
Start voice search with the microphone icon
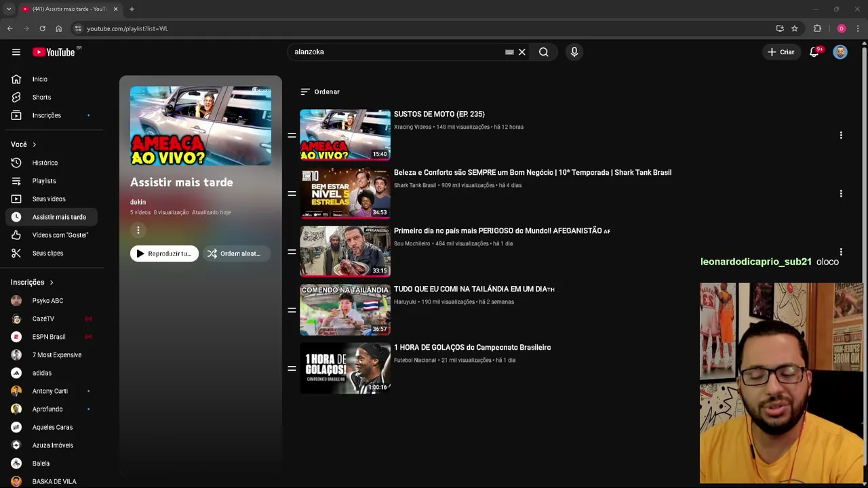coord(574,52)
